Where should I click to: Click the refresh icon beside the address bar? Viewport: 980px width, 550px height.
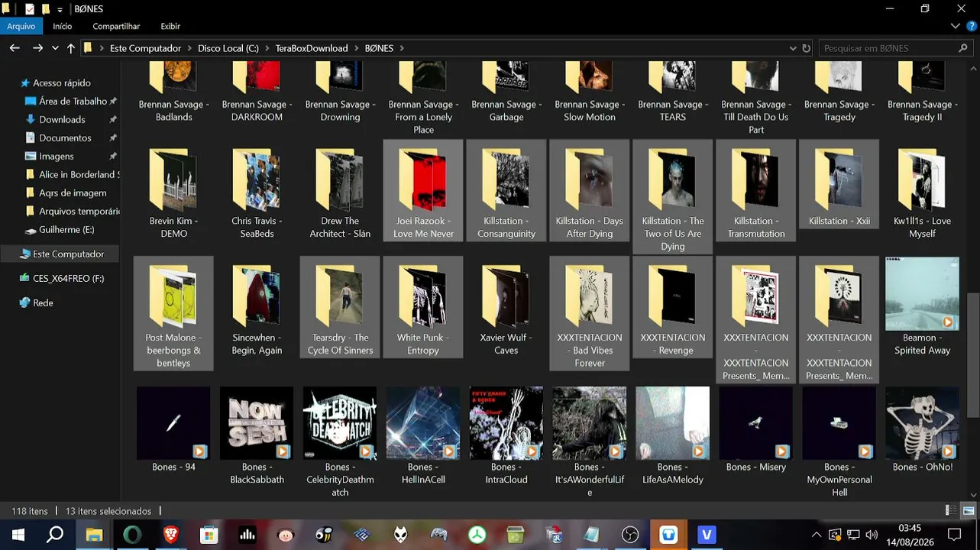coord(806,48)
